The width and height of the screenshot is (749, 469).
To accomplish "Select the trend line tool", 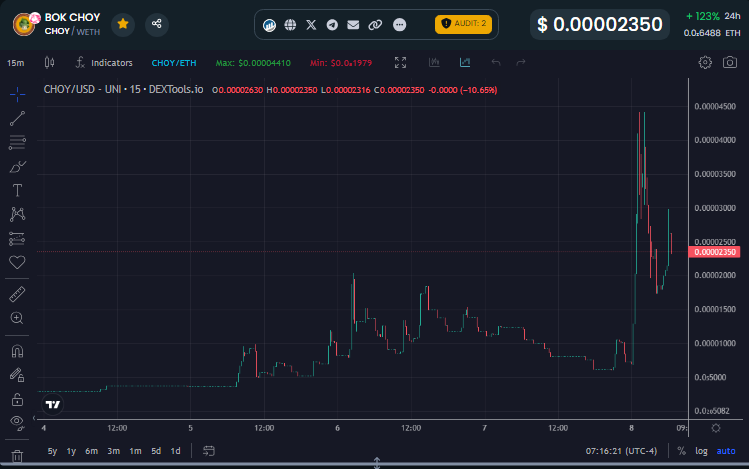I will [x=17, y=118].
